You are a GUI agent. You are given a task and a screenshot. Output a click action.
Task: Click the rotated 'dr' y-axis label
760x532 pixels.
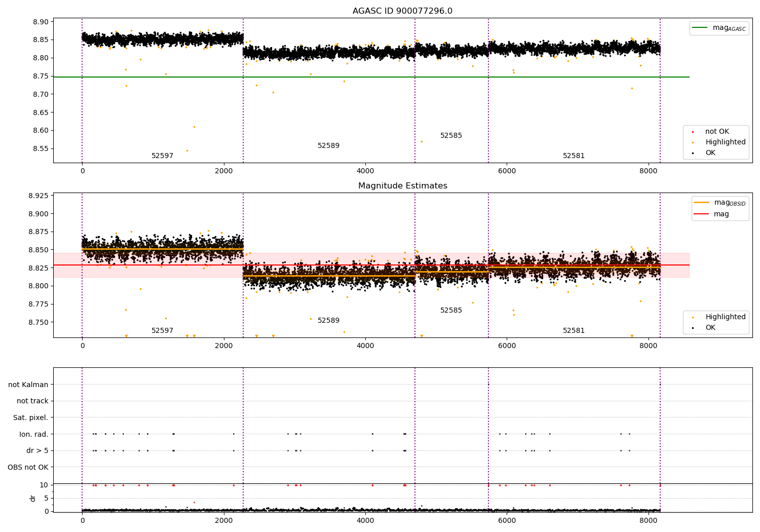(33, 499)
